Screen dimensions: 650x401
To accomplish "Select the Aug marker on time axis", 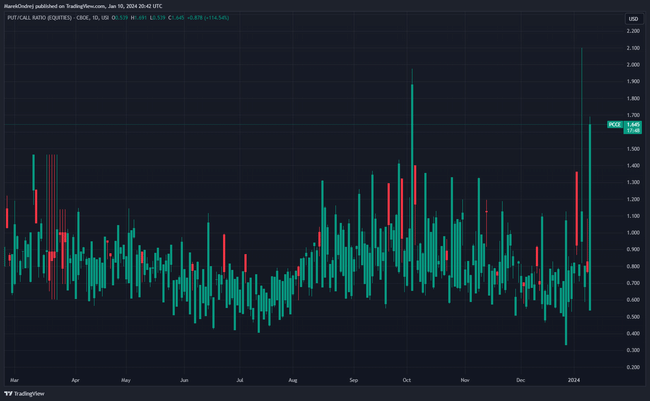I will (293, 381).
